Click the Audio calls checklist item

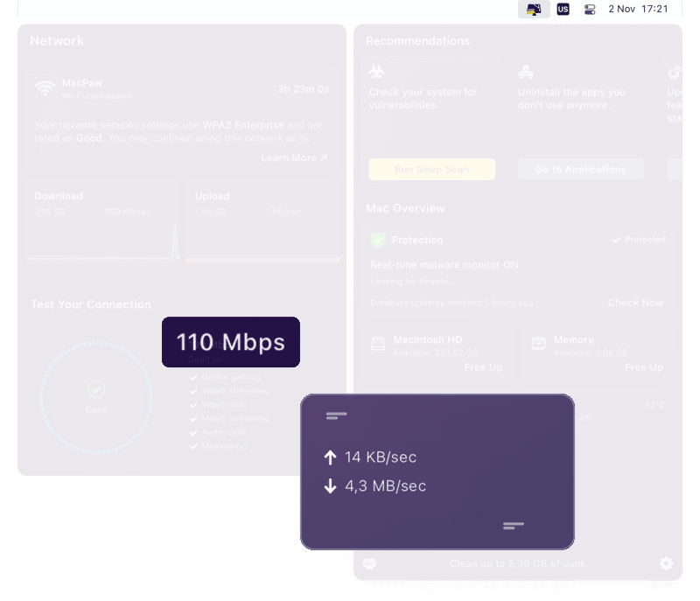point(218,432)
